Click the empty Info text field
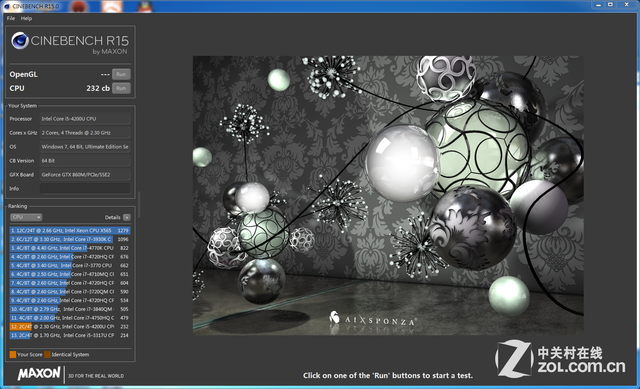Image resolution: width=640 pixels, height=389 pixels. [85, 189]
